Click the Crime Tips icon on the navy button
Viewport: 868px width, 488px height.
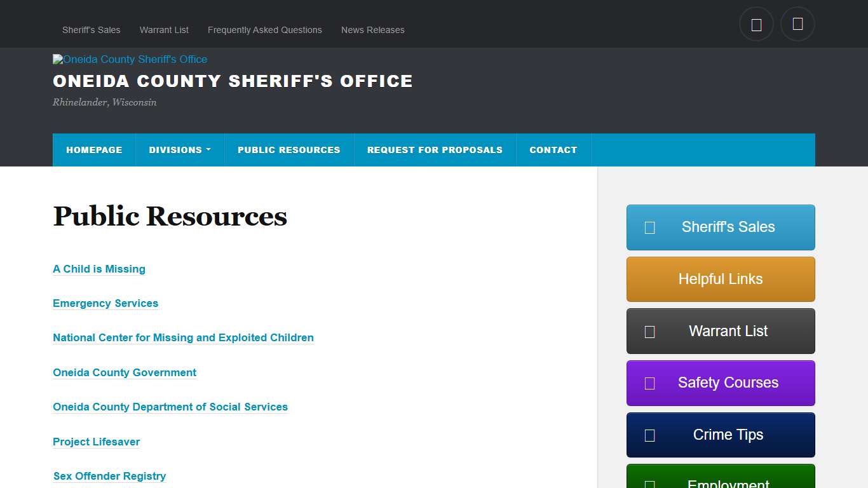(x=649, y=435)
